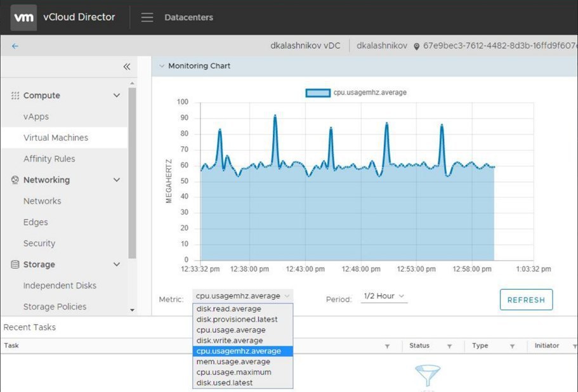
Task: Select disk.write.average metric
Action: pos(243,341)
